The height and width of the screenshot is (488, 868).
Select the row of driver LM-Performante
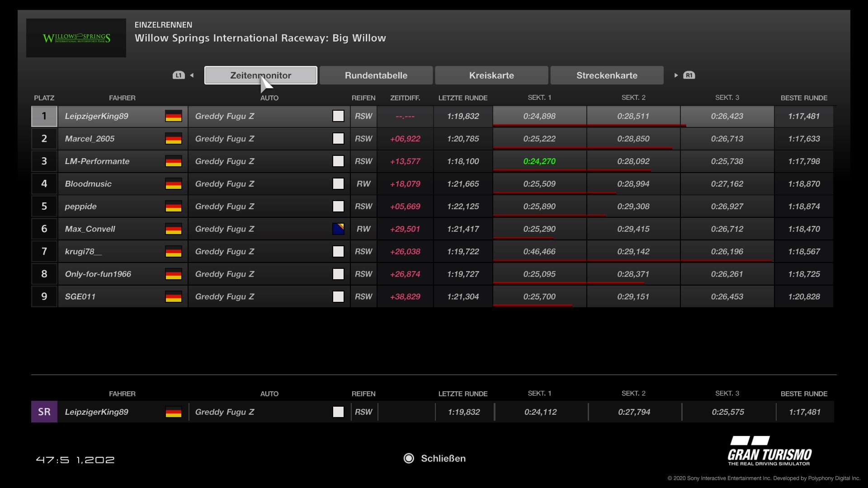pos(97,161)
